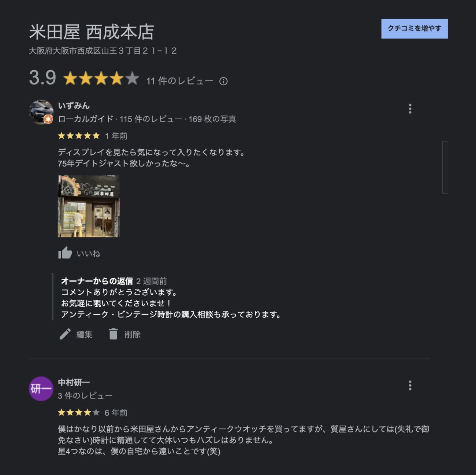The width and height of the screenshot is (476, 475).
Task: Click いずみん's car profile avatar
Action: coord(41,112)
